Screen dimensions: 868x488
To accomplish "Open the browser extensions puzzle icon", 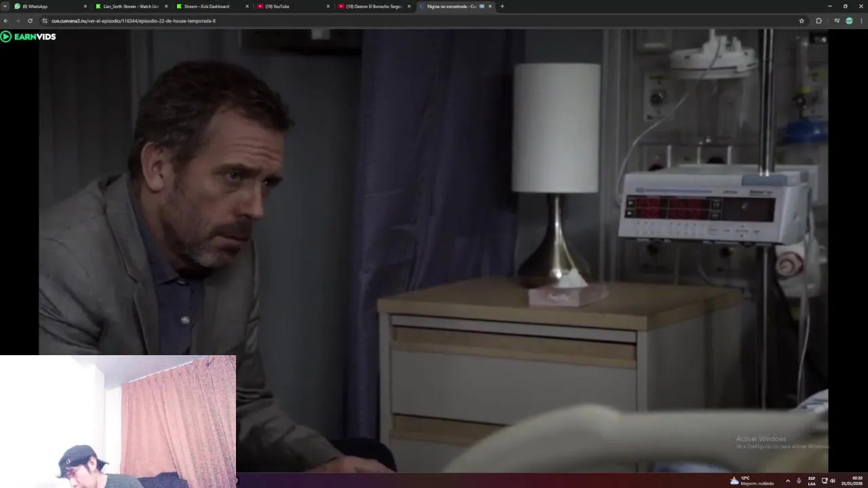I will [x=818, y=21].
